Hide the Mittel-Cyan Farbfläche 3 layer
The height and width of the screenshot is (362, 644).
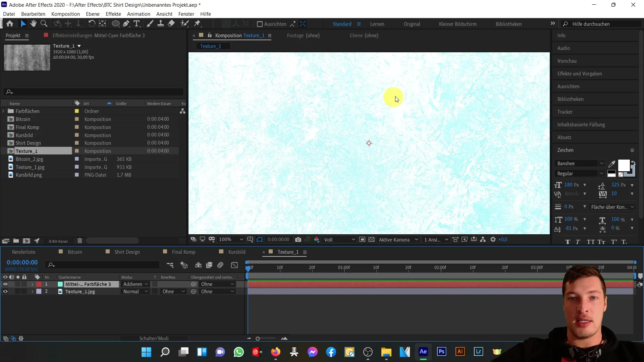click(x=5, y=284)
